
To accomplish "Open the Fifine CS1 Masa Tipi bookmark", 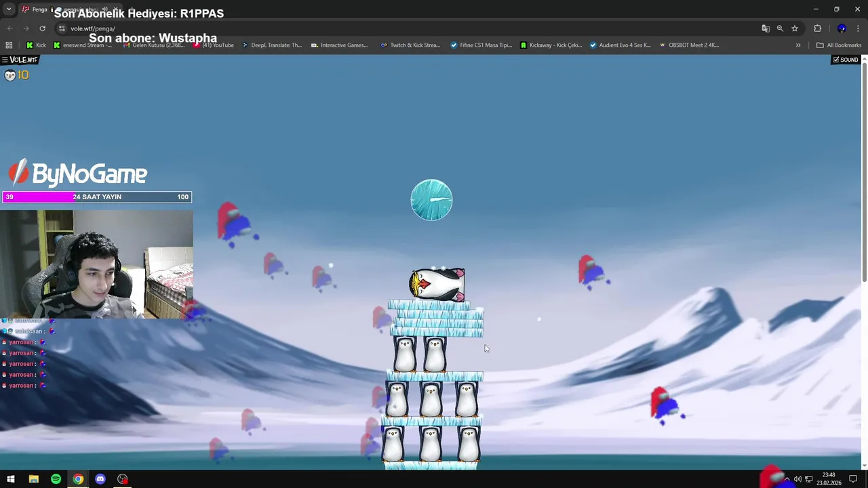I will coord(481,45).
